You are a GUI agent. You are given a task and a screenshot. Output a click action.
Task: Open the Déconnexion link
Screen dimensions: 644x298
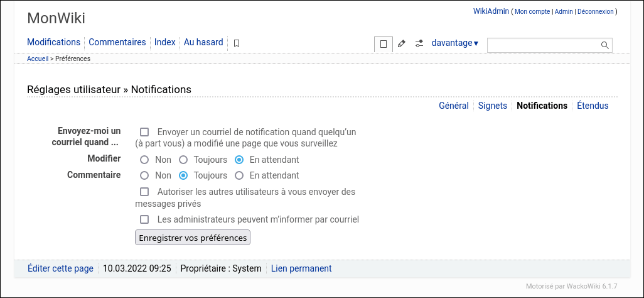tap(595, 11)
